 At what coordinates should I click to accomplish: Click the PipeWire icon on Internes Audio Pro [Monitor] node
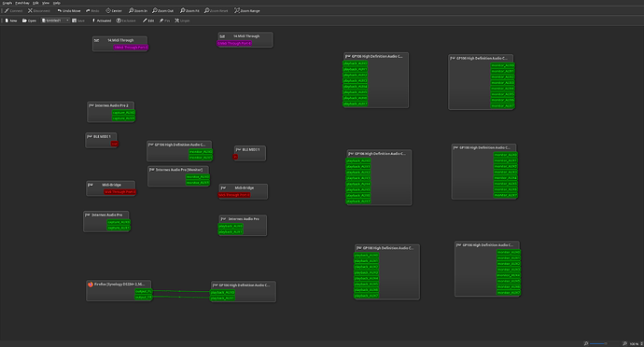[152, 170]
